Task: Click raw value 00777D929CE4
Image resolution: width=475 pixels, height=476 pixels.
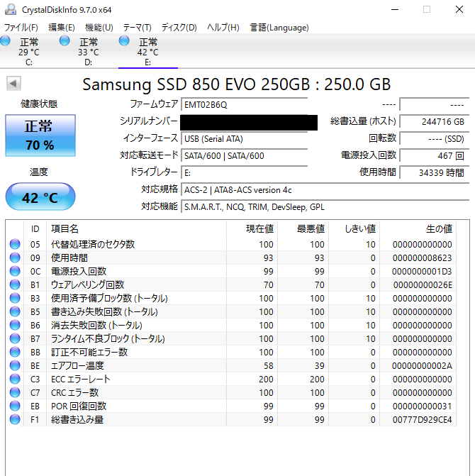Action: pos(423,419)
